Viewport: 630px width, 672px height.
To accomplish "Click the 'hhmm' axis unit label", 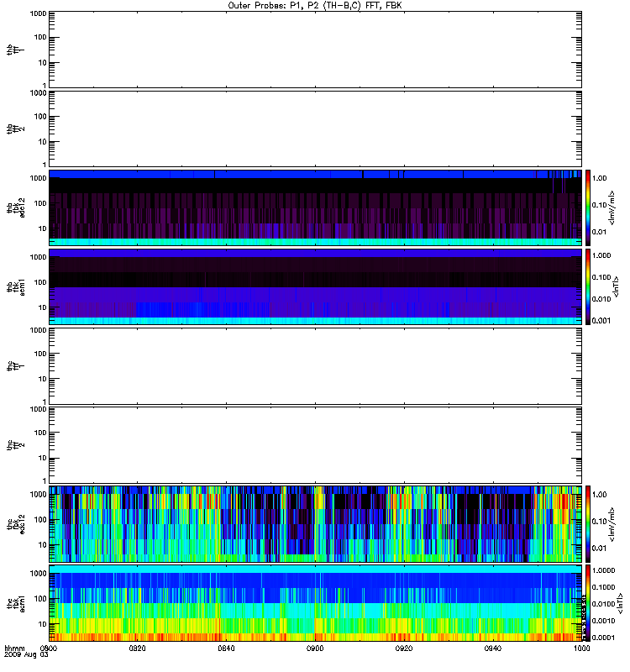I will (x=14, y=648).
